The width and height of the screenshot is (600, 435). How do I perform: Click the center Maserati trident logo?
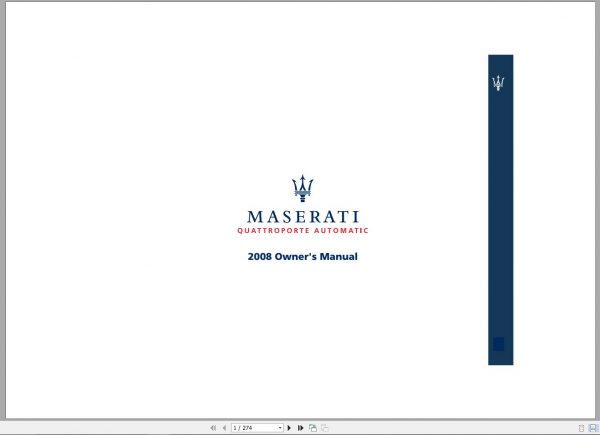coord(303,188)
